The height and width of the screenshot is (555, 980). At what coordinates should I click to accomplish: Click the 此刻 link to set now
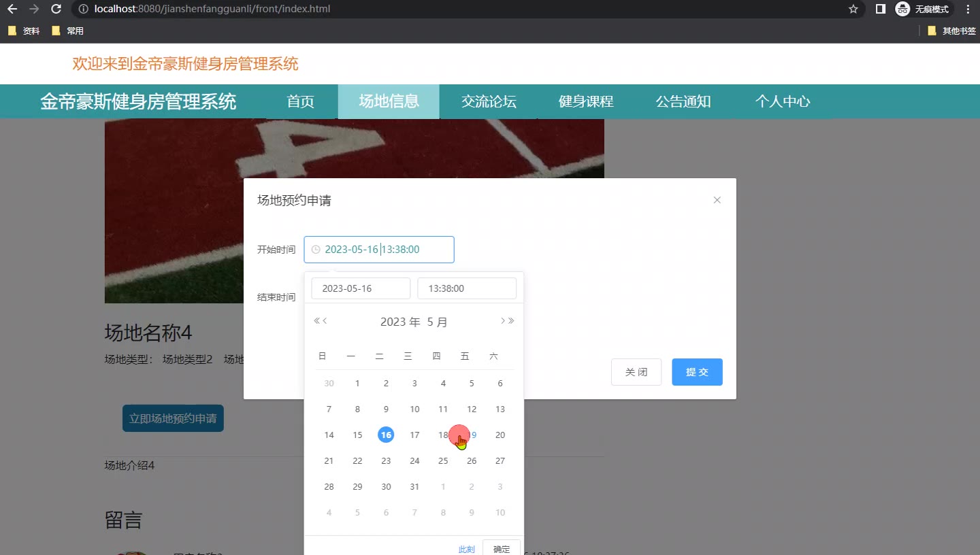(x=467, y=550)
